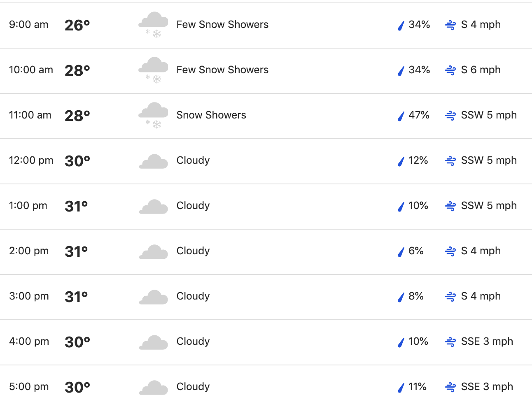Screen dimensions: 532x409
Task: Click the snow cloud icon for 10:00 am
Action: (153, 70)
